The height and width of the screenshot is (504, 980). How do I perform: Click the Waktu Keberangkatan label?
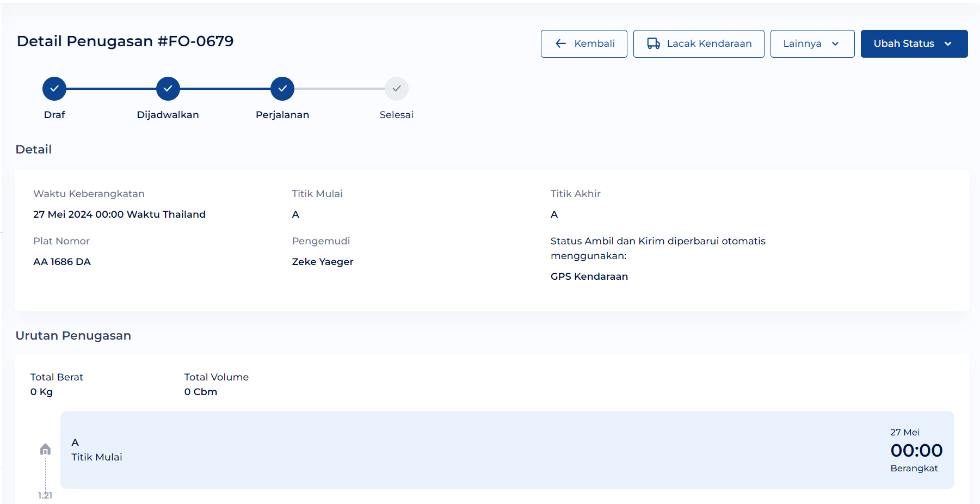pyautogui.click(x=89, y=194)
